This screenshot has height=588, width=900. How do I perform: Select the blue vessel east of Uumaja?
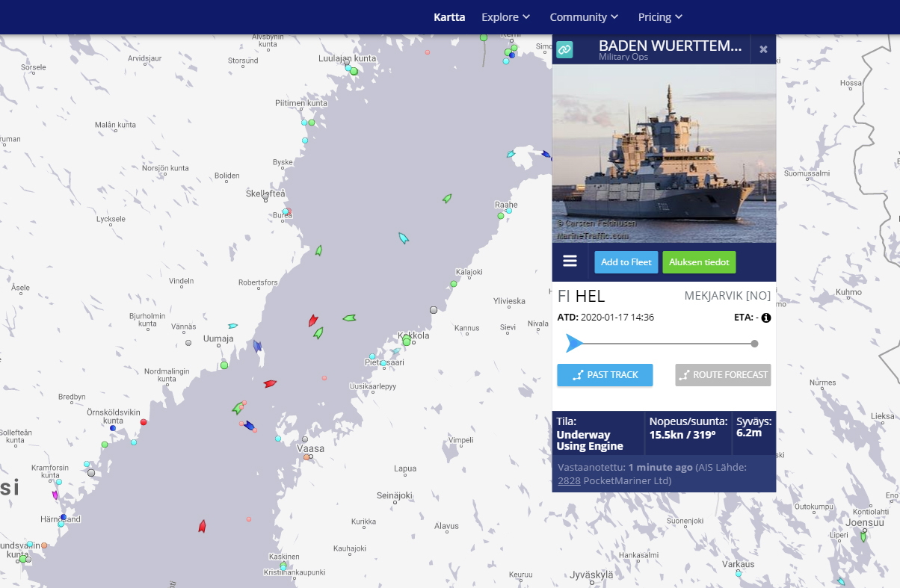point(258,346)
